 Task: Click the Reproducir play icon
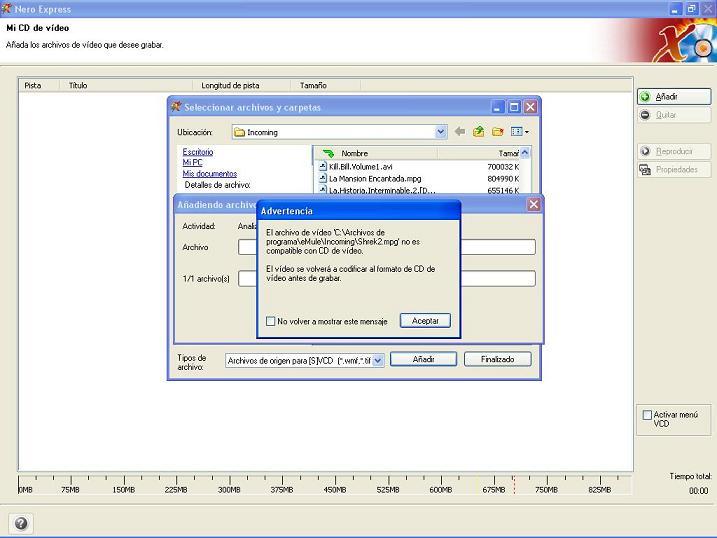pos(645,151)
